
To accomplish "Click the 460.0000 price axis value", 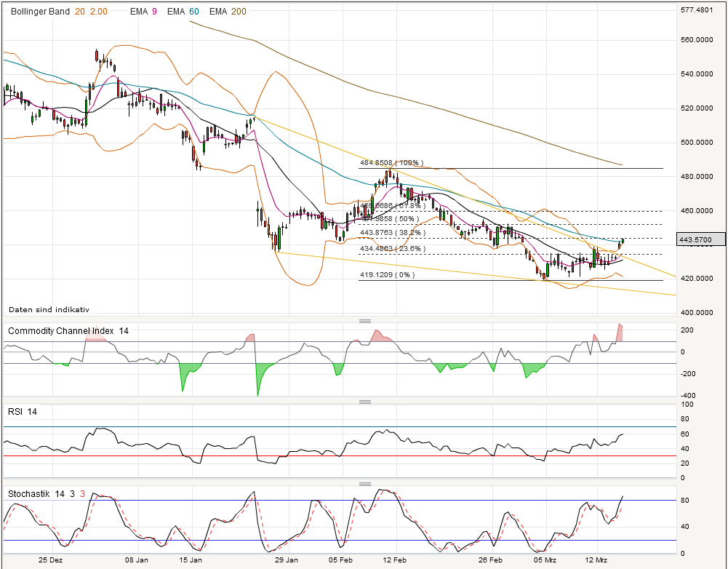I will (x=697, y=210).
